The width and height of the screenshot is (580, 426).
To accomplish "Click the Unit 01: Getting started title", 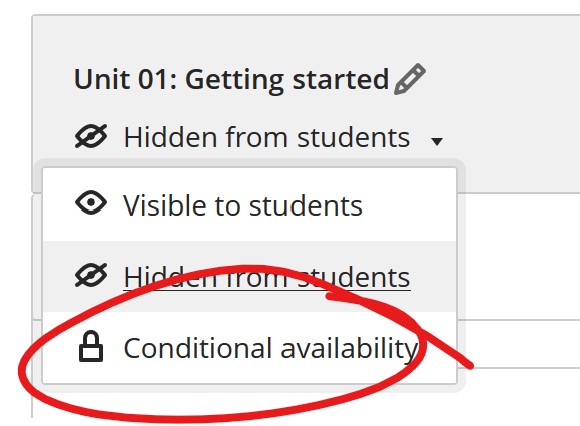I will click(x=232, y=80).
